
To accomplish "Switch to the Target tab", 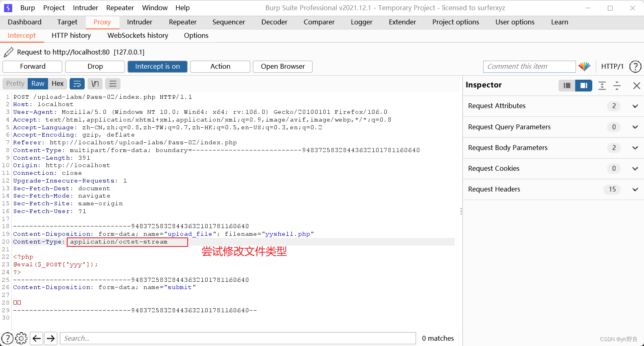I will [67, 22].
